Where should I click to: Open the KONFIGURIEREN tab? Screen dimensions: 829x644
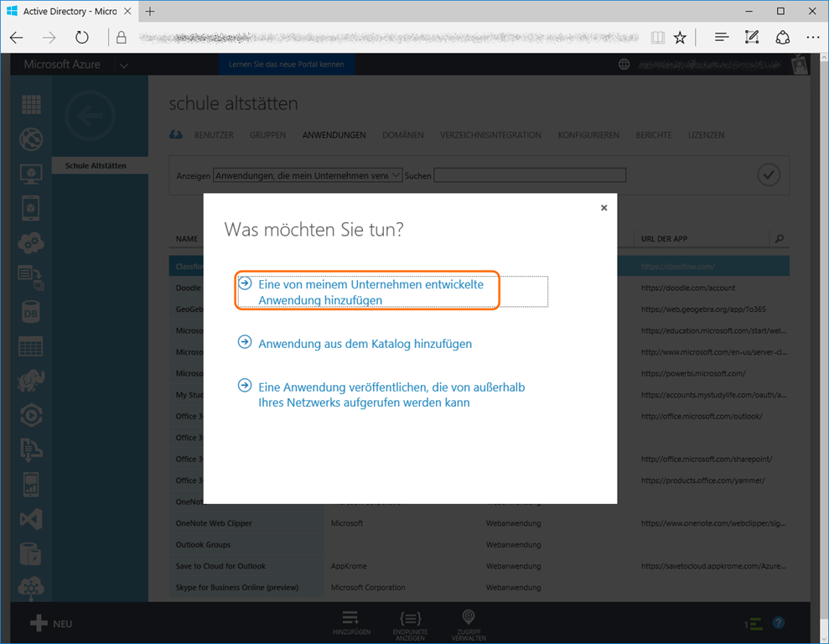click(x=588, y=135)
